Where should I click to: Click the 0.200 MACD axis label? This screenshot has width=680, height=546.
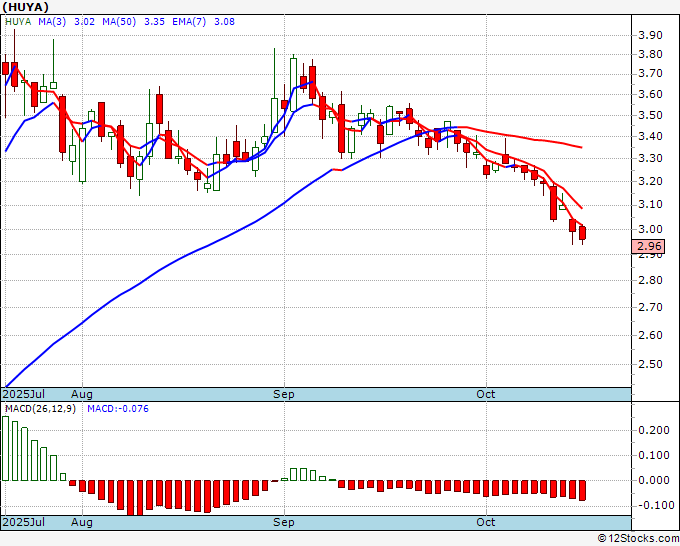[654, 430]
